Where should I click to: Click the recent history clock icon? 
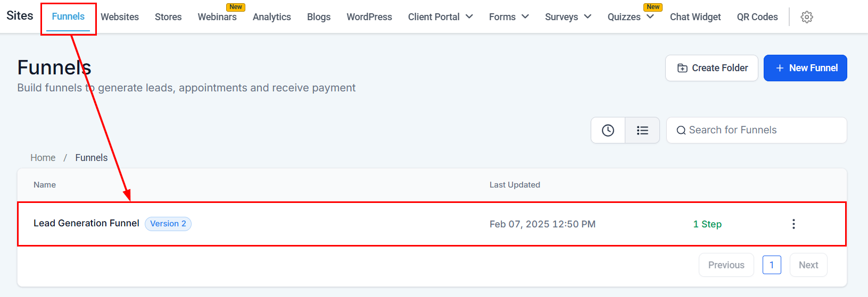point(608,130)
